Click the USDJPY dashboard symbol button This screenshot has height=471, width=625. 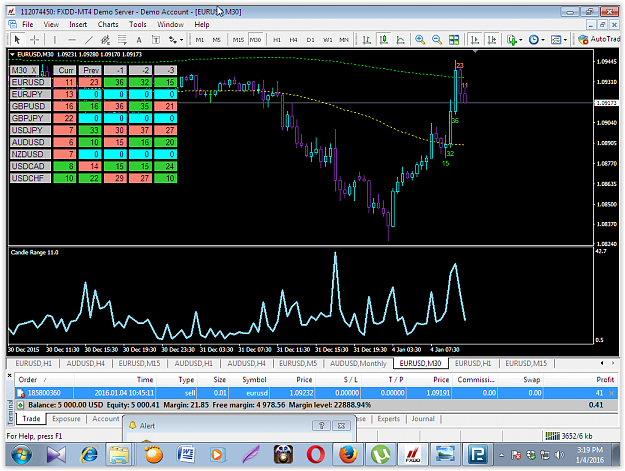[30, 130]
